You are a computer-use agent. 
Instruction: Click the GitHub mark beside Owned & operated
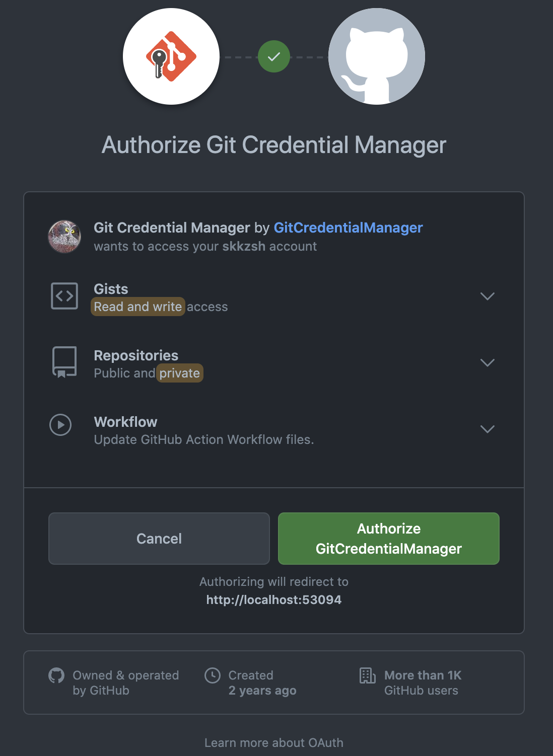56,676
